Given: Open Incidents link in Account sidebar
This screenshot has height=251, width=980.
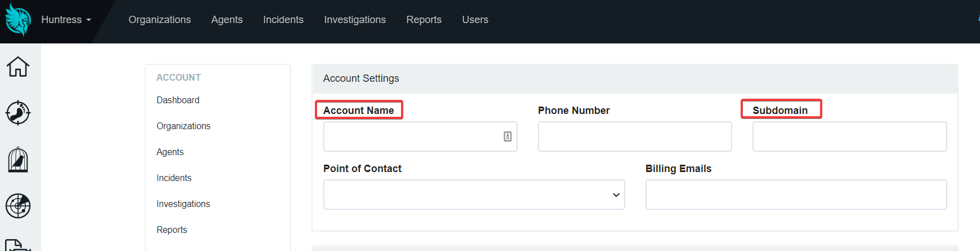Looking at the screenshot, I should 174,178.
